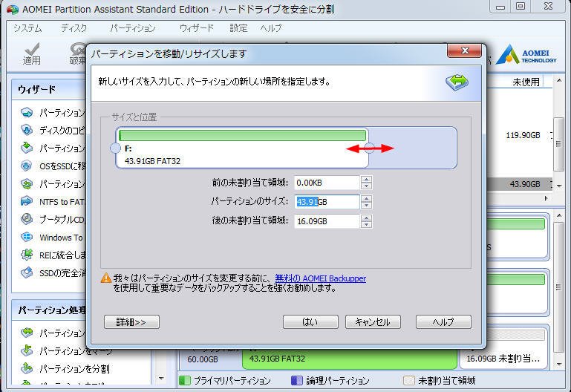Click the green resize arrow icon in dialog header
This screenshot has height=392, width=571.
click(457, 82)
